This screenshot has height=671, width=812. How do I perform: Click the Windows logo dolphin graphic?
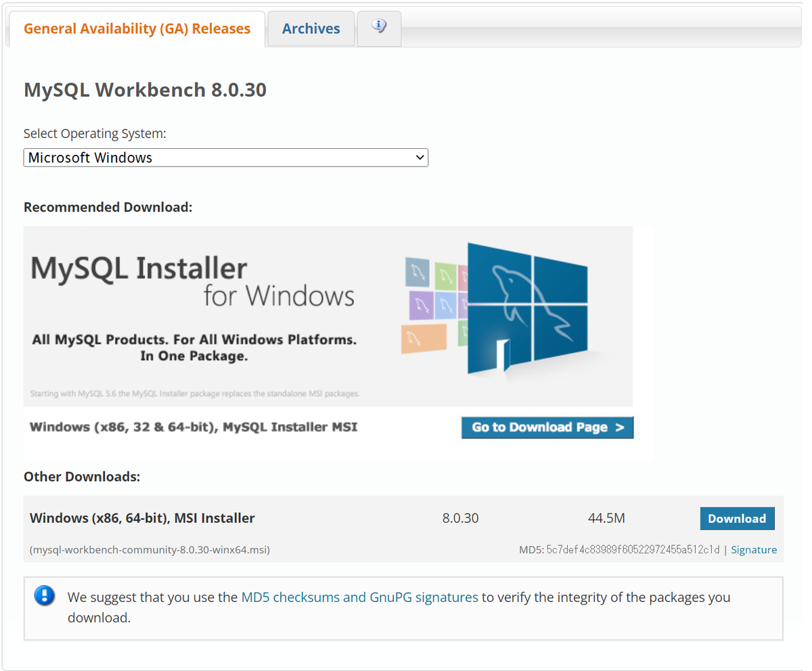pyautogui.click(x=528, y=308)
